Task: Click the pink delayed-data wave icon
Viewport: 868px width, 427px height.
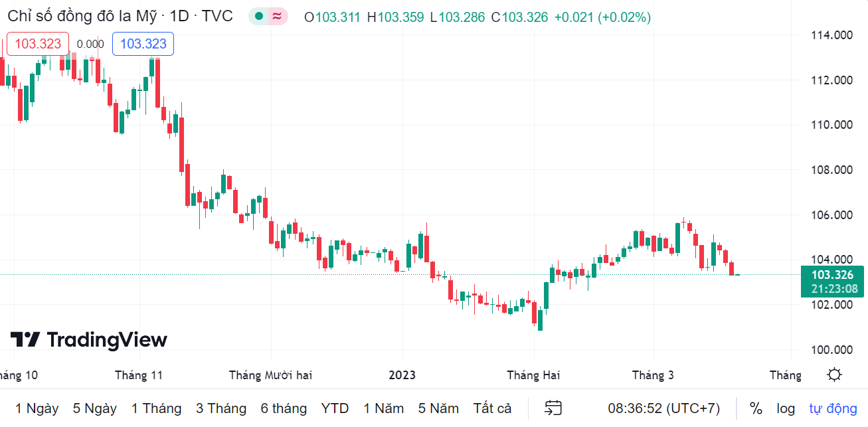Action: pos(277,17)
